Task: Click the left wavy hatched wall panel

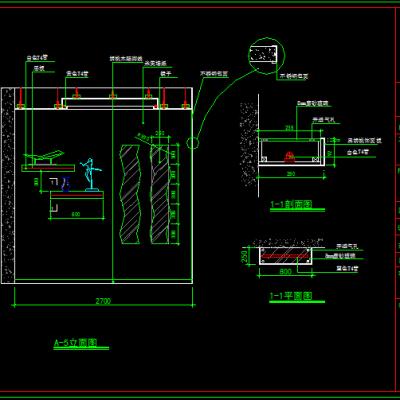Action: (x=130, y=194)
